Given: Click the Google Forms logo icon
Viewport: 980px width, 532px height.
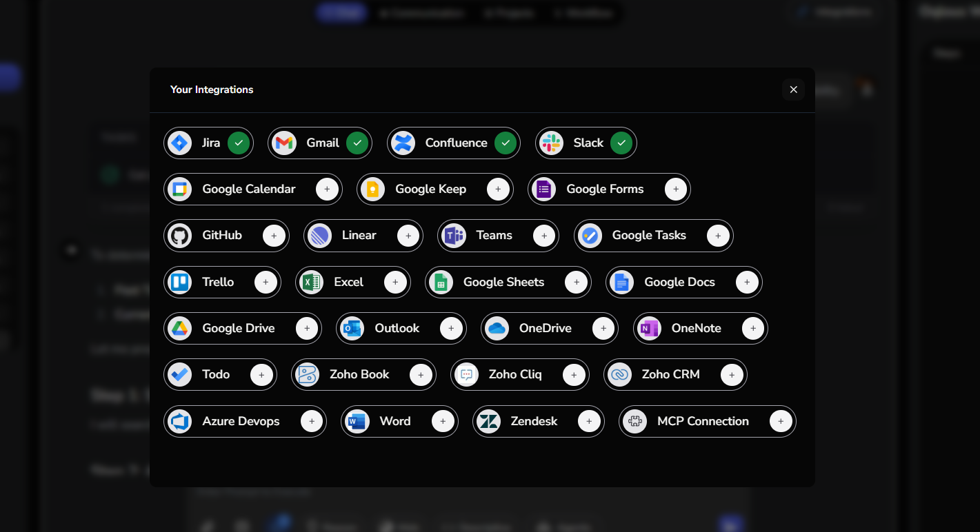Looking at the screenshot, I should pyautogui.click(x=543, y=190).
